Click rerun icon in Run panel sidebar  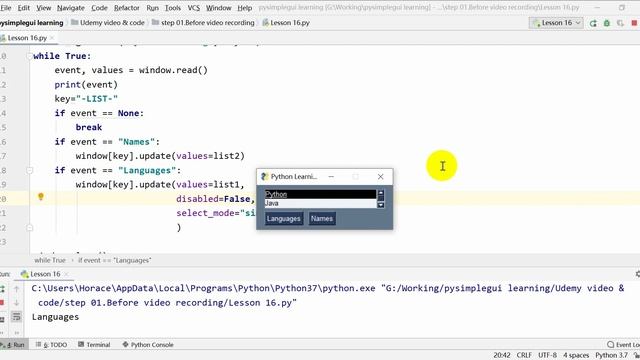(x=2, y=289)
